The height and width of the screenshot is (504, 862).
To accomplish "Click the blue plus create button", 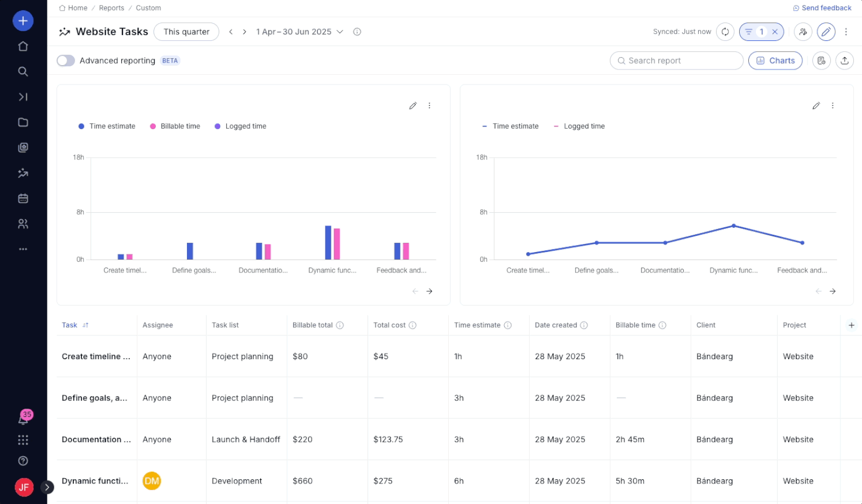I will click(23, 21).
